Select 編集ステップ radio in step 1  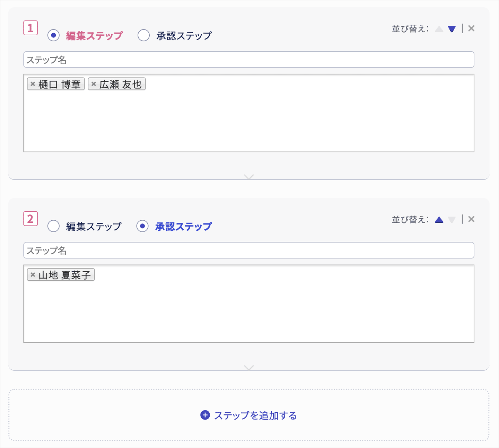54,35
